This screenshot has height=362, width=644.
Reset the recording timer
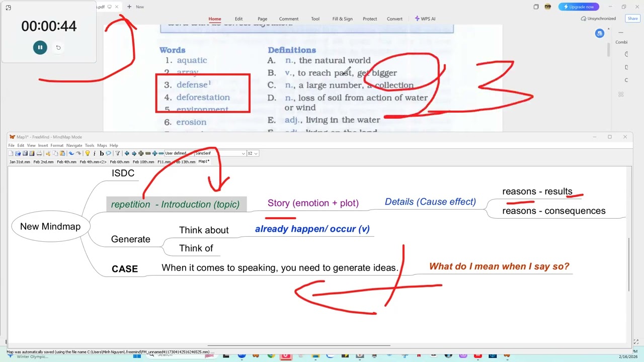(58, 48)
